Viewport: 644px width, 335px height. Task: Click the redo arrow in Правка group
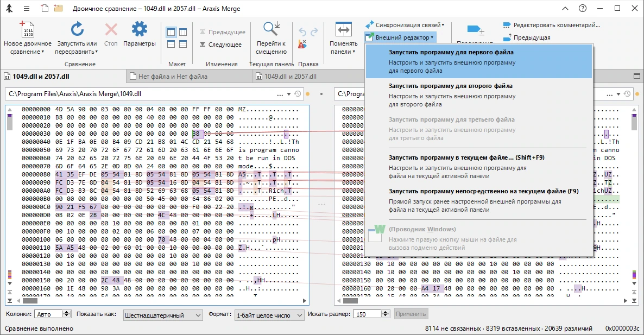click(314, 32)
